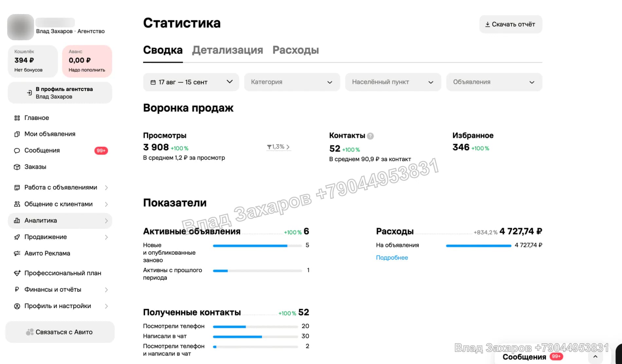The image size is (622, 364).
Task: Open the Аванс 0,00 ₽ card
Action: 87,61
